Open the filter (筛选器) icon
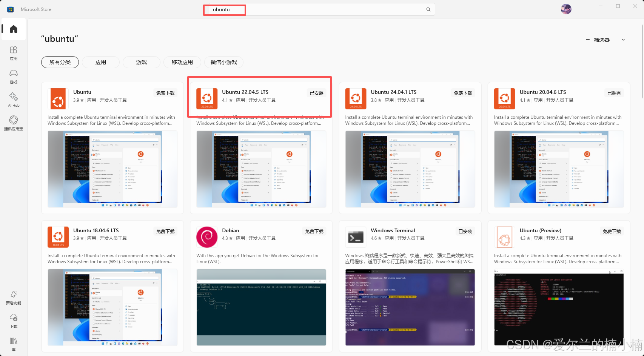Viewport: 644px width, 356px height. [587, 40]
